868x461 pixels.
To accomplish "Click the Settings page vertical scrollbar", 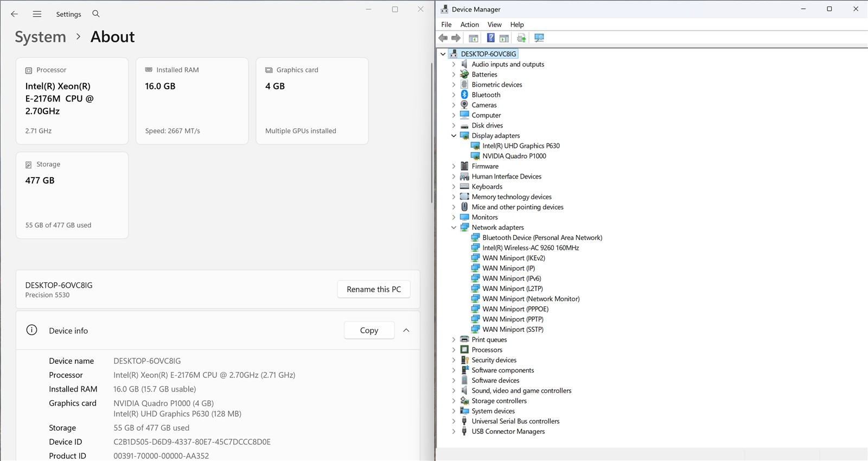I will 432,133.
